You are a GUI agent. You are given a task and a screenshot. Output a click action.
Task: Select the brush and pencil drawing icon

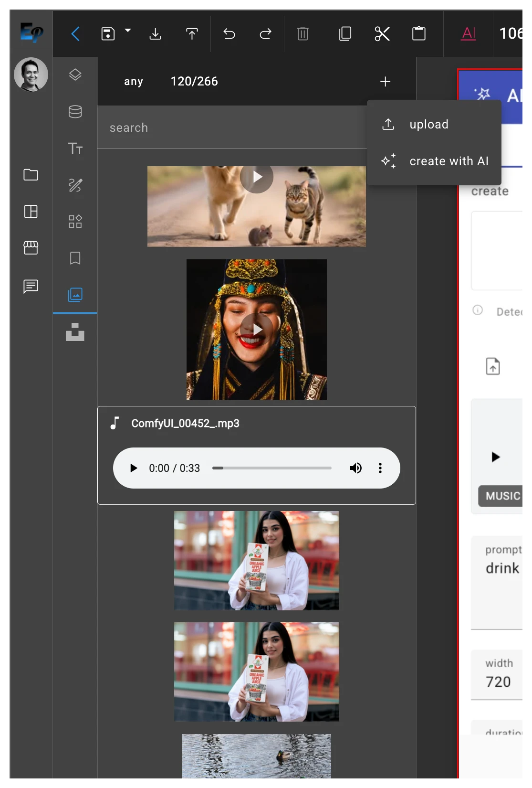75,185
